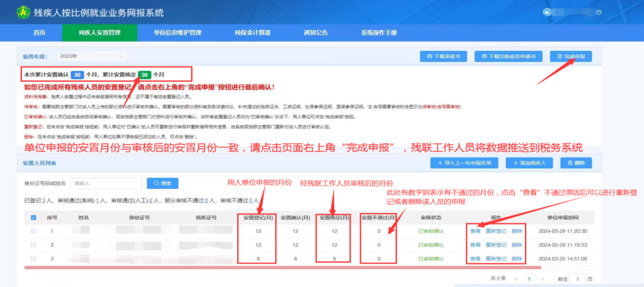Expand the 业务年度 2023年 dropdown

pyautogui.click(x=91, y=56)
